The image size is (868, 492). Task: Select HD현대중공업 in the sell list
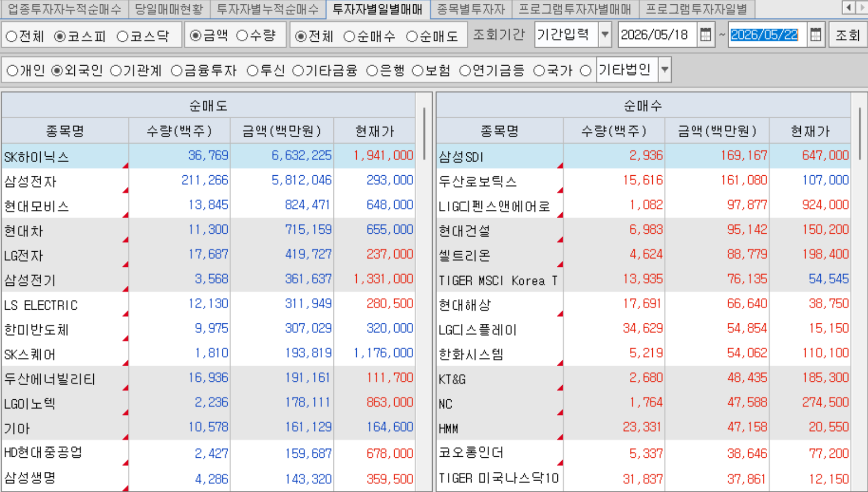pyautogui.click(x=209, y=453)
